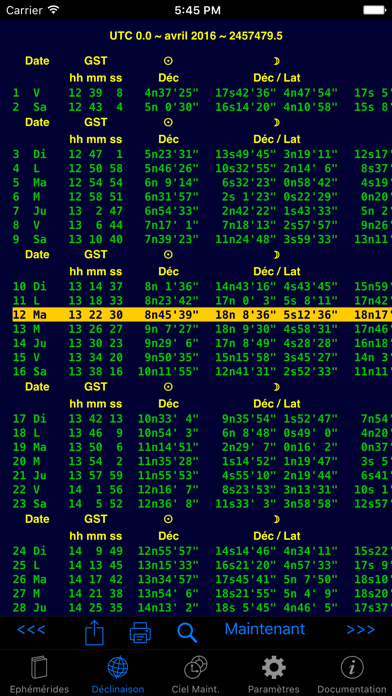Tap the printer icon

coord(140,633)
